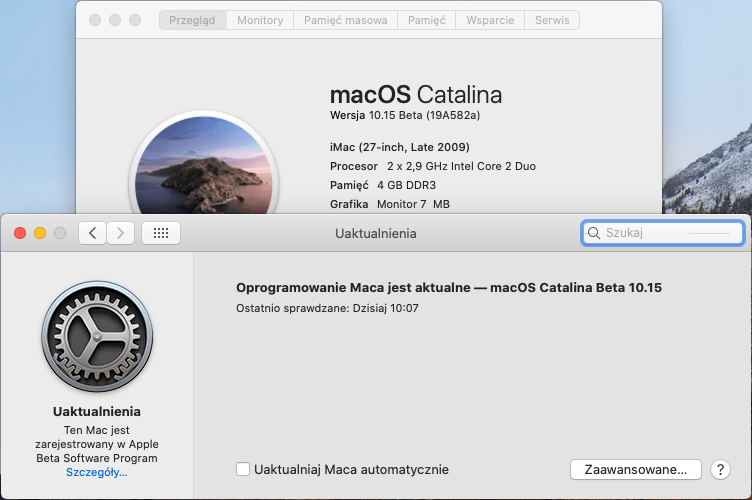Open help with question mark button
752x500 pixels.
[720, 470]
